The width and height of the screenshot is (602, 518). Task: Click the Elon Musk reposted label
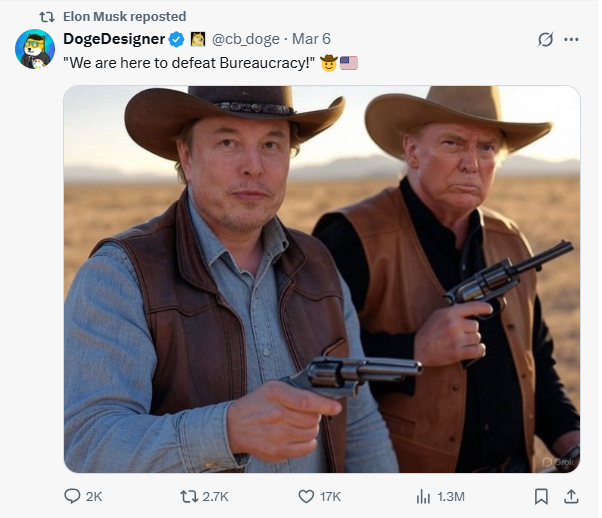[x=124, y=17]
